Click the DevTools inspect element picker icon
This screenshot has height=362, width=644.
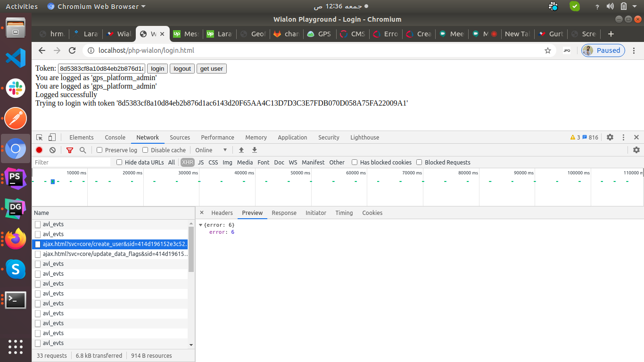tap(40, 138)
